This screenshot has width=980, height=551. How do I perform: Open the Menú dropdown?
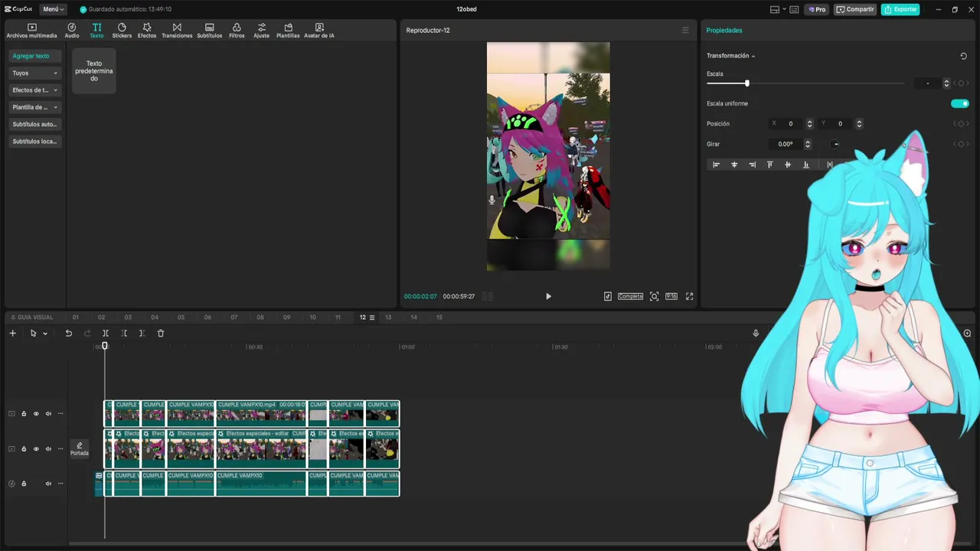[x=53, y=9]
